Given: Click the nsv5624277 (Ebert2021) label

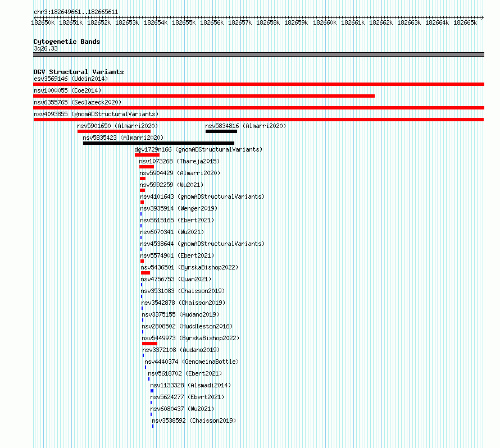Looking at the screenshot, I should click(x=187, y=397).
